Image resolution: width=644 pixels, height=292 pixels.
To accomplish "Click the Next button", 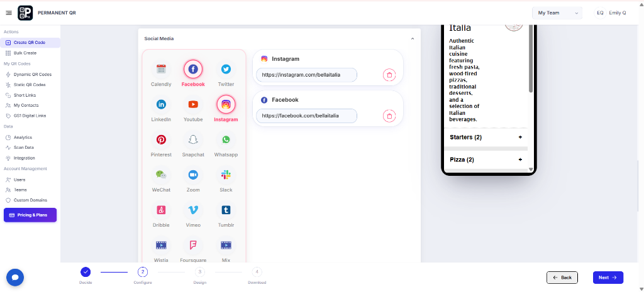I will 608,278.
